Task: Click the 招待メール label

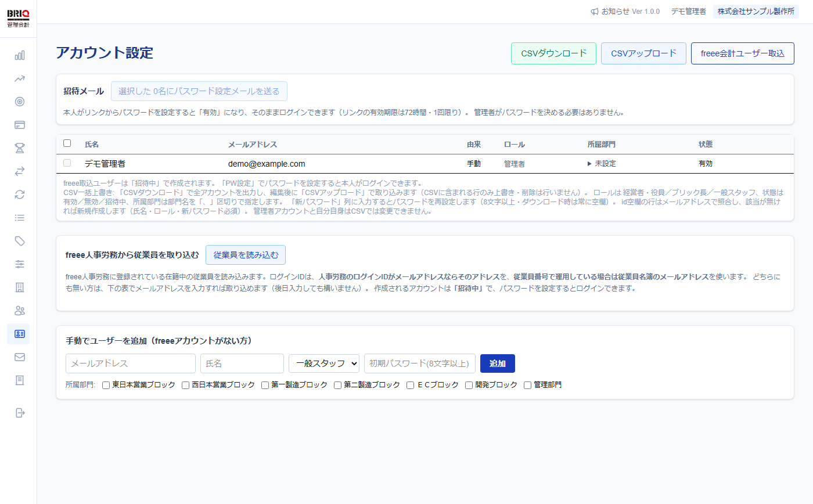Action: click(84, 91)
